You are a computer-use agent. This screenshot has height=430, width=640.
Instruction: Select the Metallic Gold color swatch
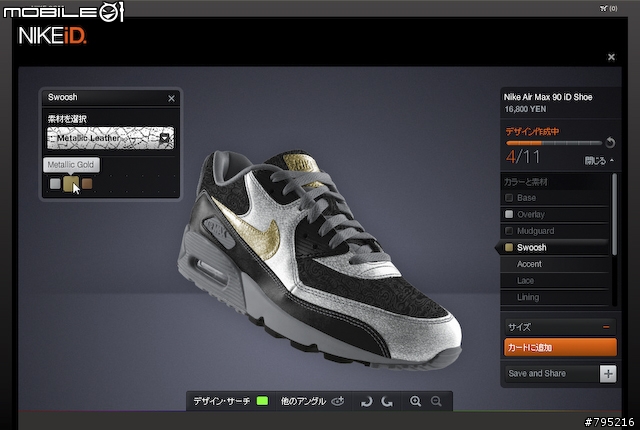coord(71,184)
